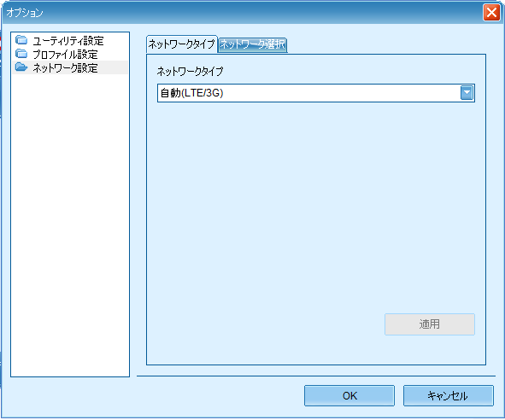This screenshot has height=420, width=505.
Task: Click the ユーティリティ設定 folder icon
Action: click(x=21, y=40)
